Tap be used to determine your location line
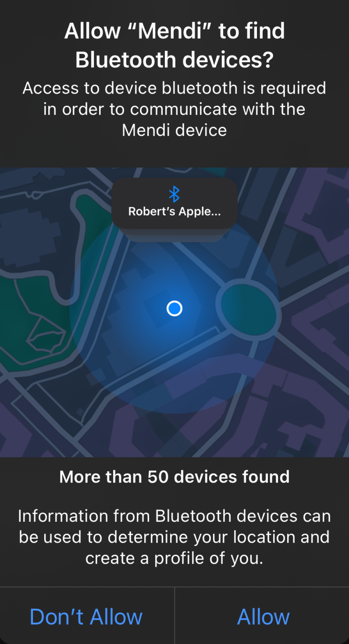 [x=175, y=537]
